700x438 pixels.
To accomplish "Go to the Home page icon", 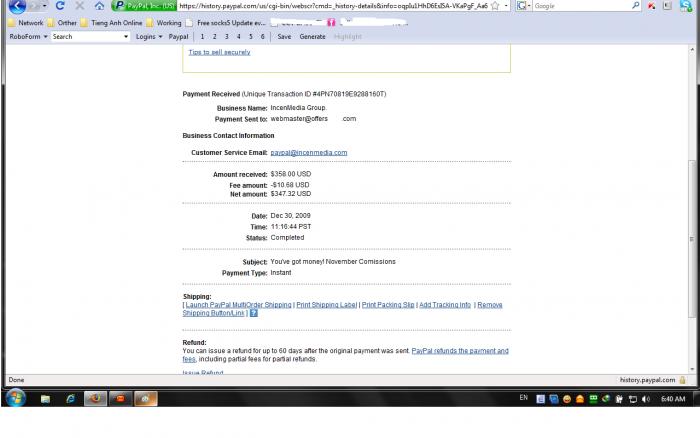I will 99,6.
